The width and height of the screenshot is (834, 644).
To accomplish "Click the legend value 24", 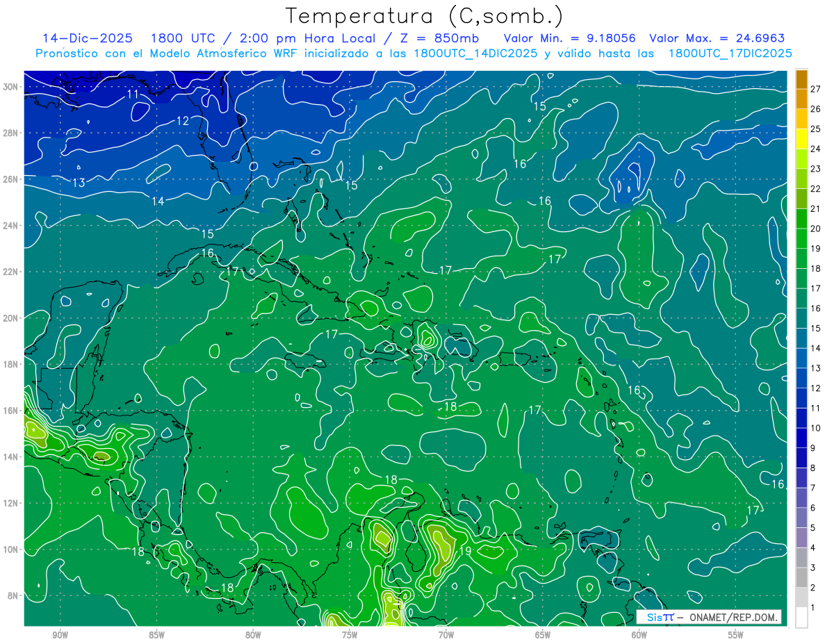I will tap(816, 149).
